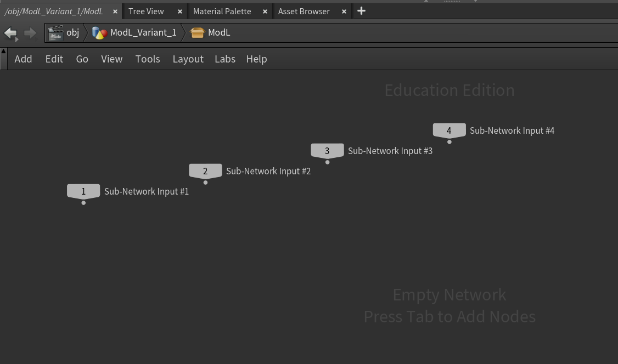Click the back navigation arrow
Image resolution: width=618 pixels, height=364 pixels.
[x=10, y=33]
